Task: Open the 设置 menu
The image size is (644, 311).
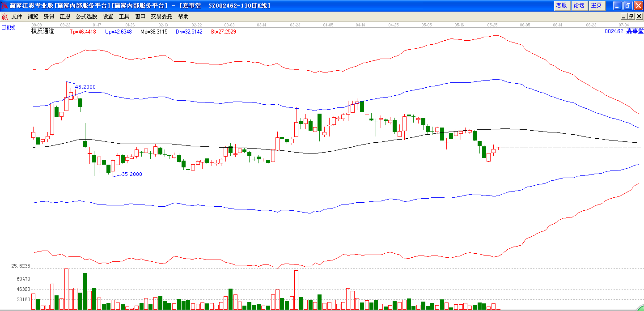Action: (x=108, y=16)
